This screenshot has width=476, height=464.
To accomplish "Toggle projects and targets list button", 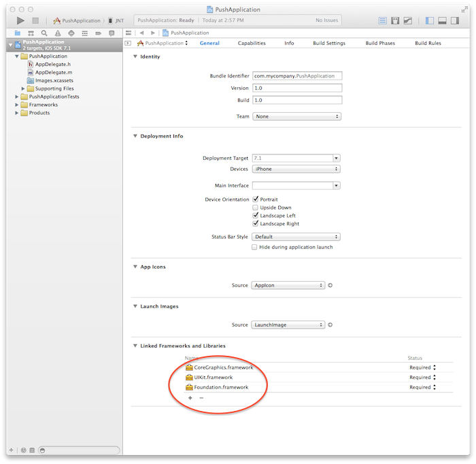I will (x=128, y=43).
